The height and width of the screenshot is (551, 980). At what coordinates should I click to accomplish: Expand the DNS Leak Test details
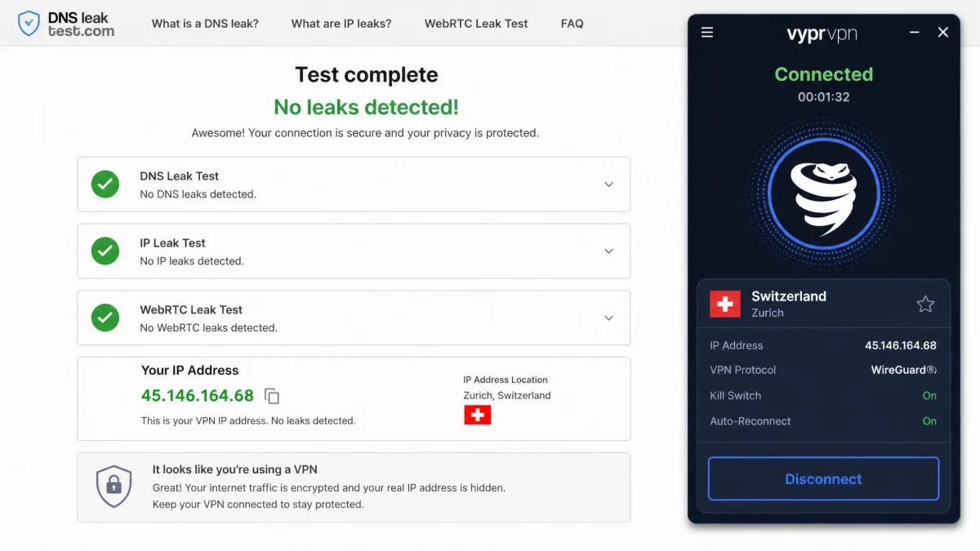coord(608,184)
